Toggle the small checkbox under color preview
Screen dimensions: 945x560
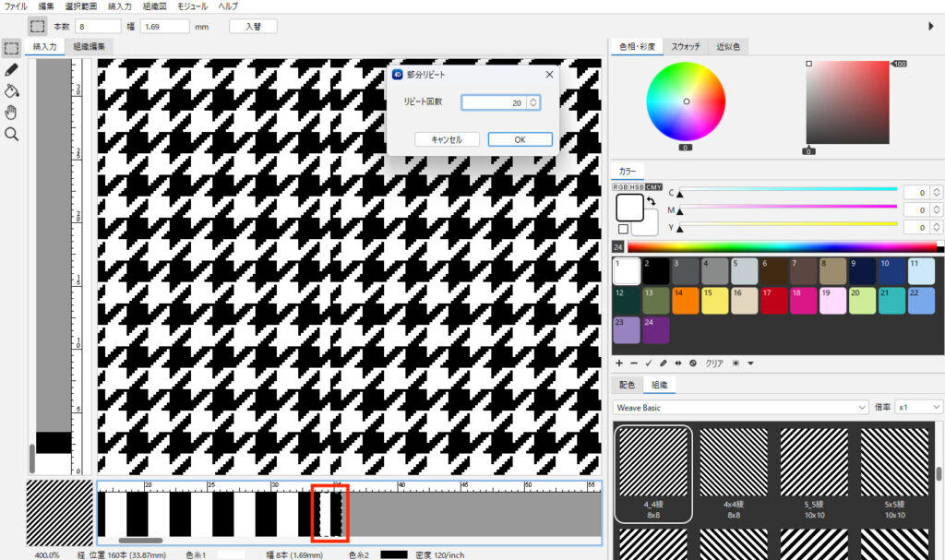[623, 229]
